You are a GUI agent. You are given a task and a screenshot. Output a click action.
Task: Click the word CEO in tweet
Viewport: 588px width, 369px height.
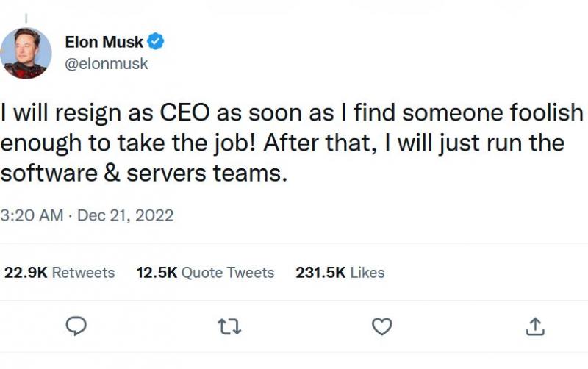coord(184,112)
